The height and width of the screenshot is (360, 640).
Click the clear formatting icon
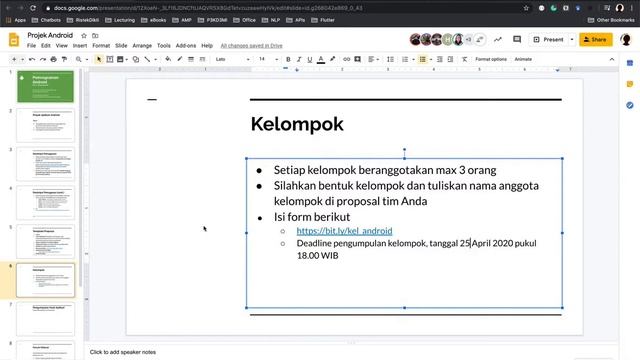pyautogui.click(x=464, y=60)
